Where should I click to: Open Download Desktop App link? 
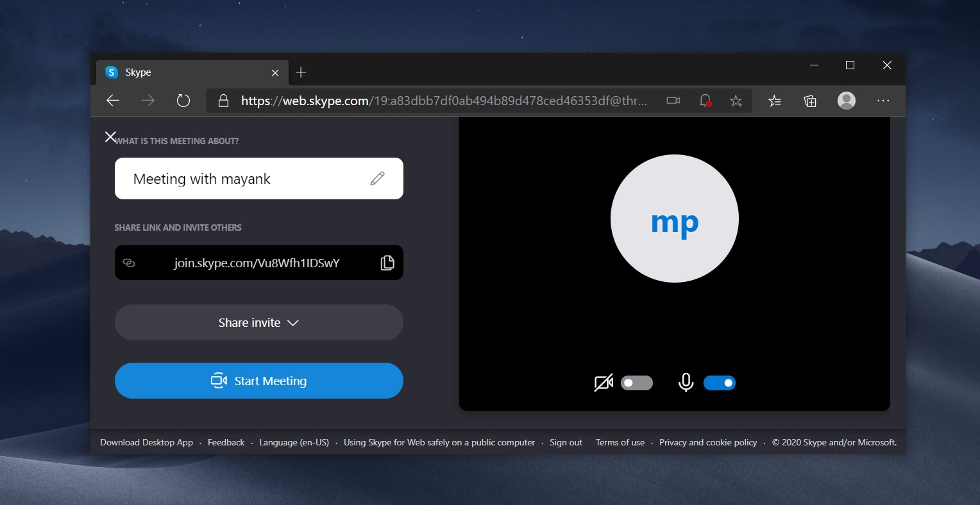pyautogui.click(x=146, y=442)
